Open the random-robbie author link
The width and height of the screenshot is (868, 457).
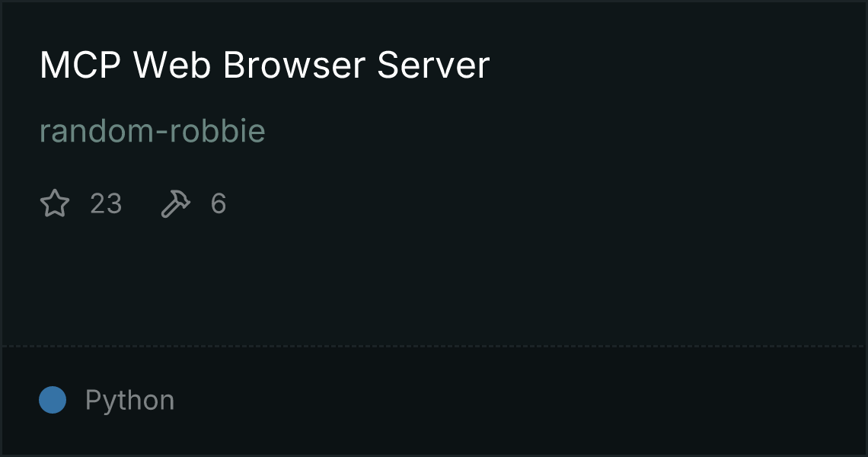coord(152,131)
